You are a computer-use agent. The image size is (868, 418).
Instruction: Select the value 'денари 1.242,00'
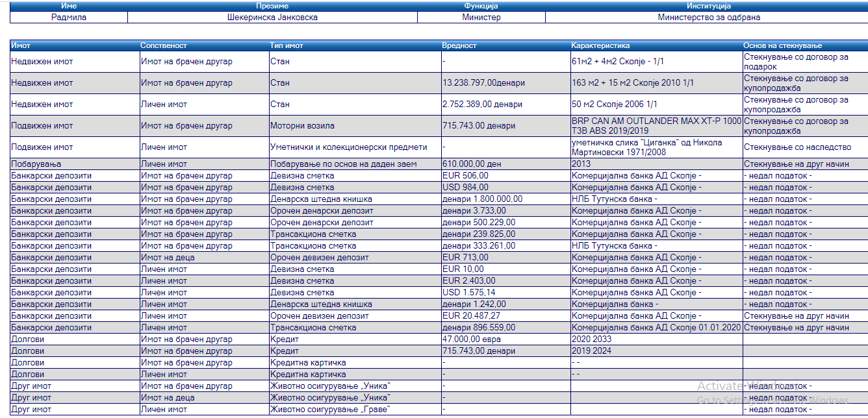(474, 304)
